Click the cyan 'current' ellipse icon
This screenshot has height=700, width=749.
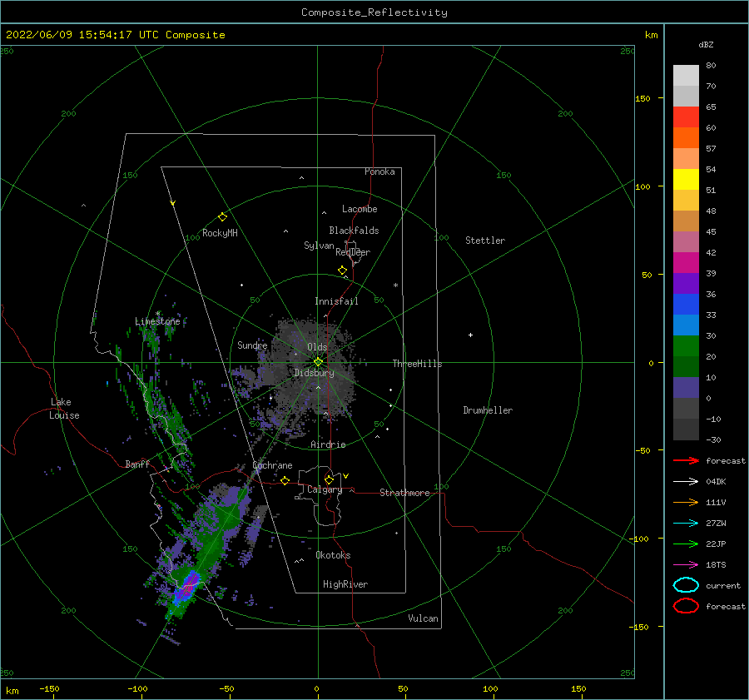[x=686, y=585]
